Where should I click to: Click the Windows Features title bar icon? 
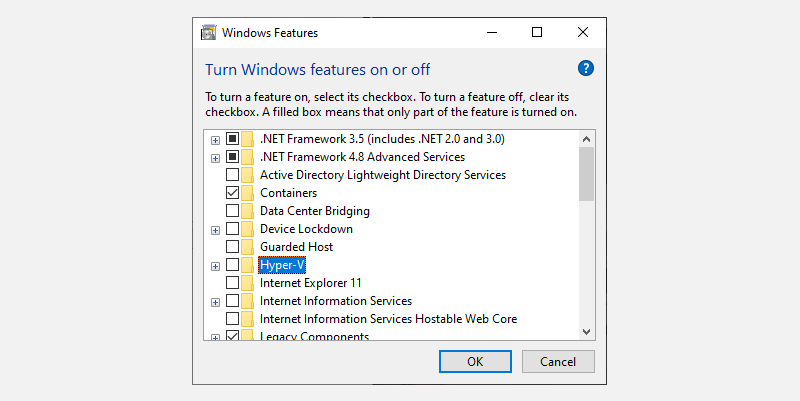208,32
